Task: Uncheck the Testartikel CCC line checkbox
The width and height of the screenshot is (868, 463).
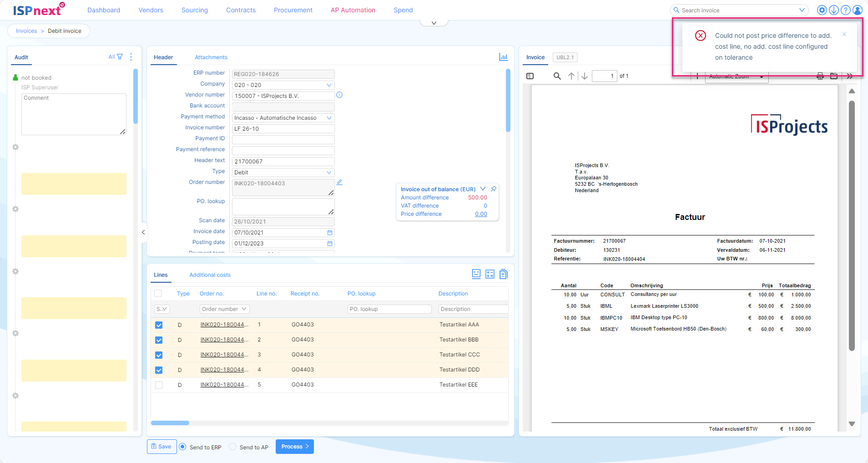Action: pyautogui.click(x=159, y=355)
